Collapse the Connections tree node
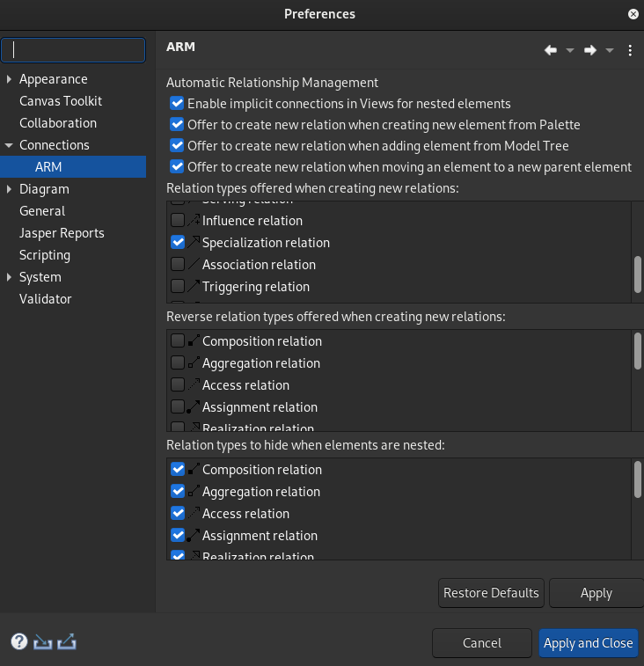 [9, 145]
